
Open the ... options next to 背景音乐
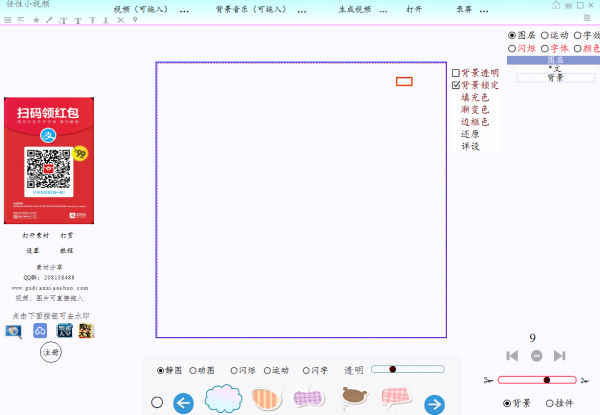tap(302, 11)
